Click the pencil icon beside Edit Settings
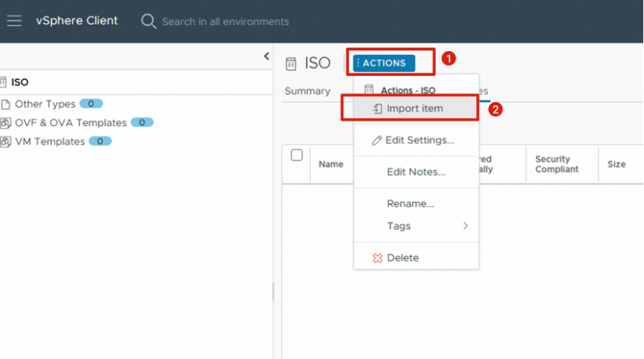Image resolution: width=644 pixels, height=359 pixels. coord(377,140)
